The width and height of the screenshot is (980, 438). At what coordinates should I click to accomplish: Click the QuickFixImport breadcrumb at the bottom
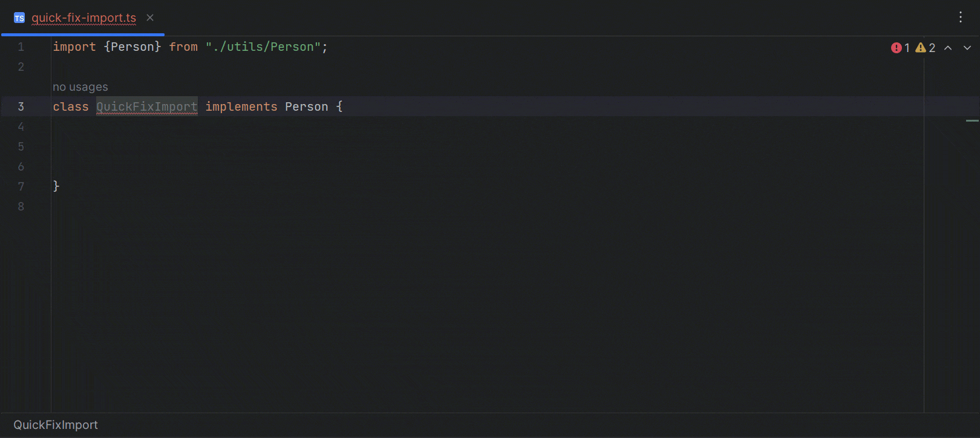(x=55, y=425)
